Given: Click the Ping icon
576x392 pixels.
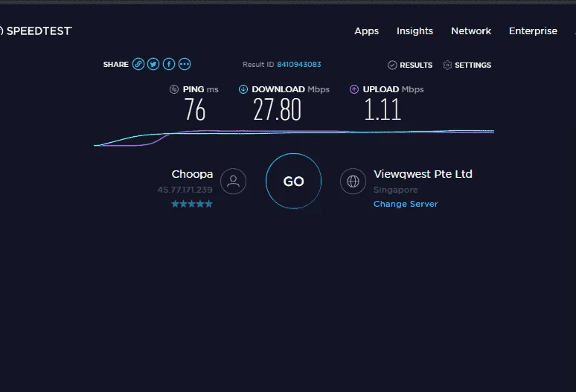Looking at the screenshot, I should (x=174, y=89).
